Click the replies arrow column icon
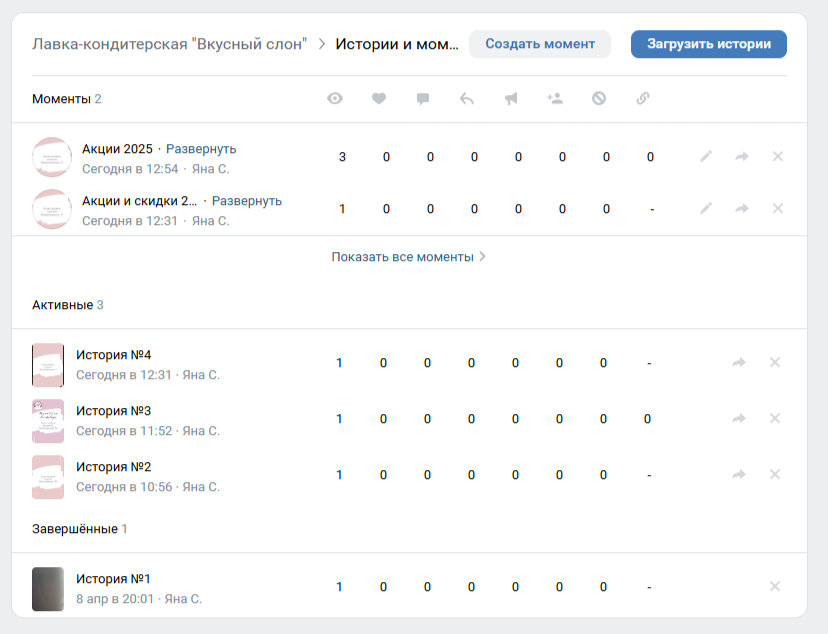 point(467,99)
